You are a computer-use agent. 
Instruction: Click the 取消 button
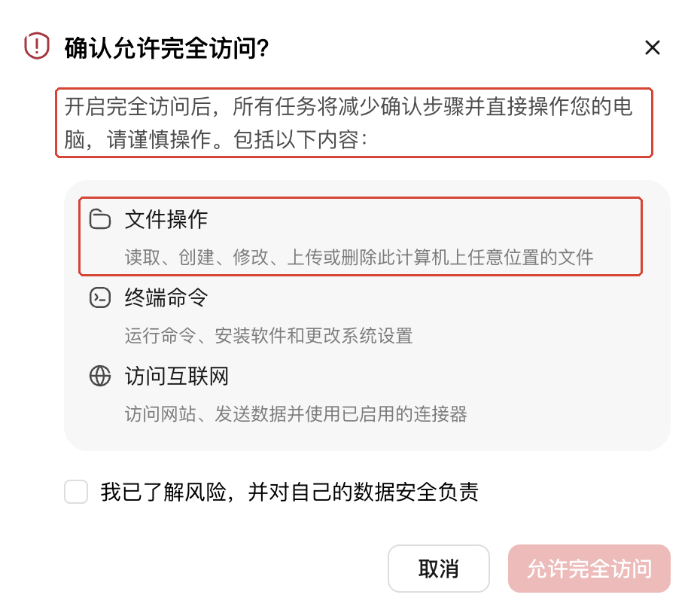pyautogui.click(x=439, y=569)
